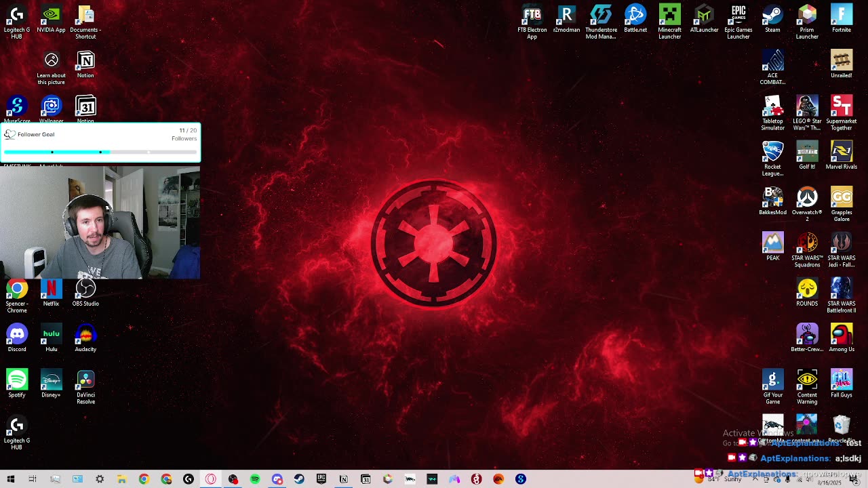The height and width of the screenshot is (488, 868).
Task: Open Supermarket Together desktop icon
Action: click(842, 113)
